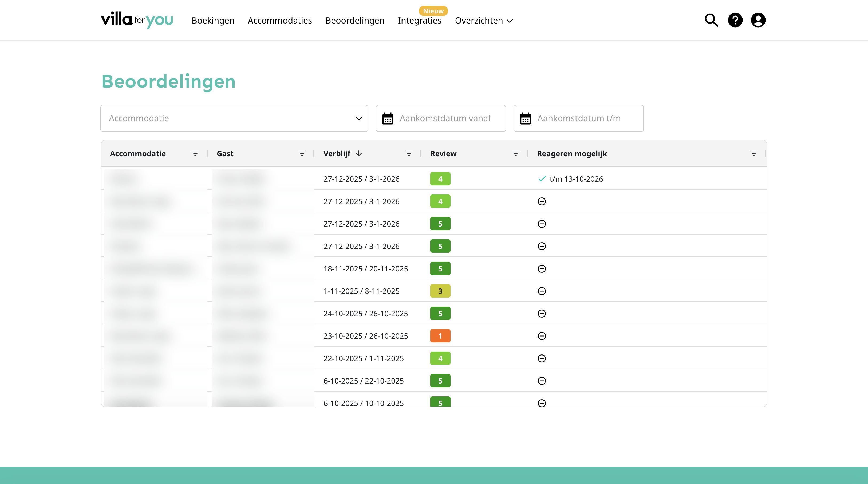Image resolution: width=868 pixels, height=484 pixels.
Task: Sort by the Accommodatie column header
Action: [138, 154]
